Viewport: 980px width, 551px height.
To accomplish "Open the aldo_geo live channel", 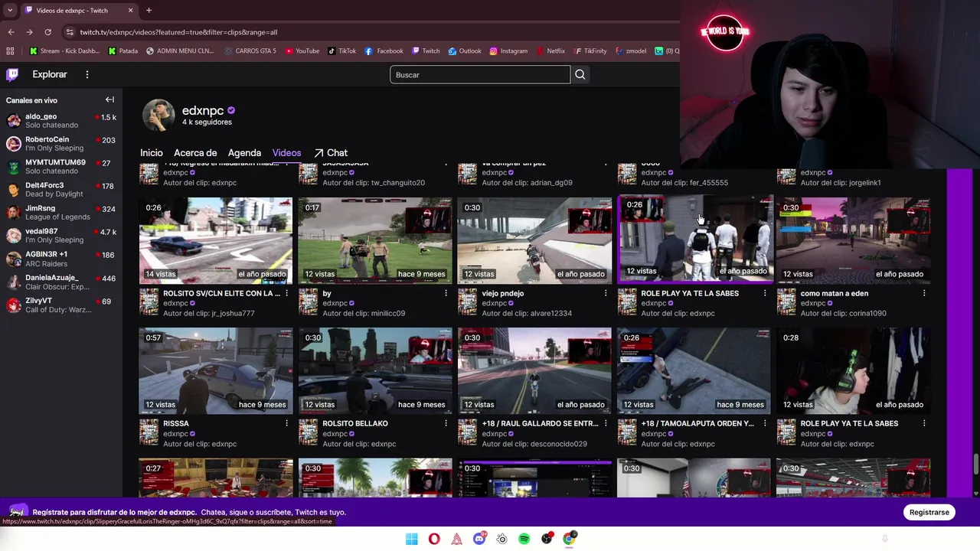I will [x=61, y=120].
